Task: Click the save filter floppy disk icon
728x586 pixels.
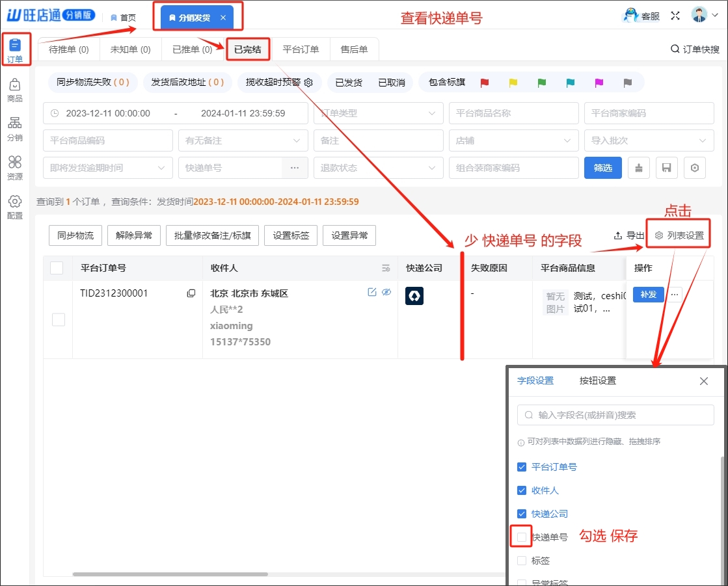Action: 667,168
